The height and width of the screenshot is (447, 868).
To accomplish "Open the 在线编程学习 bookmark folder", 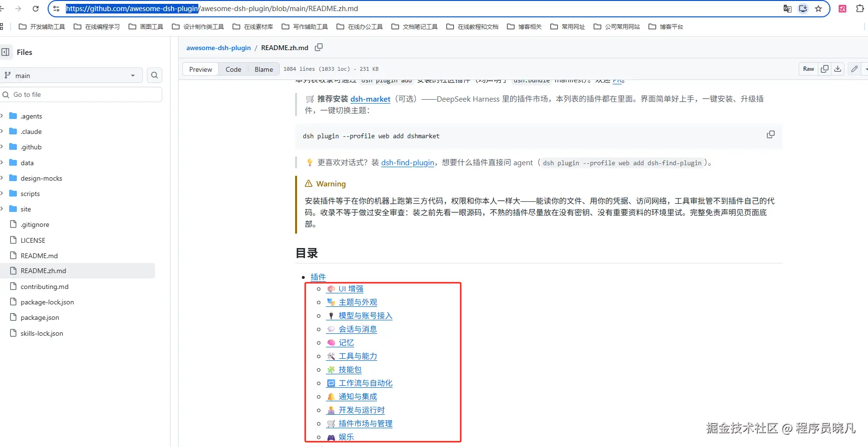I will point(97,26).
